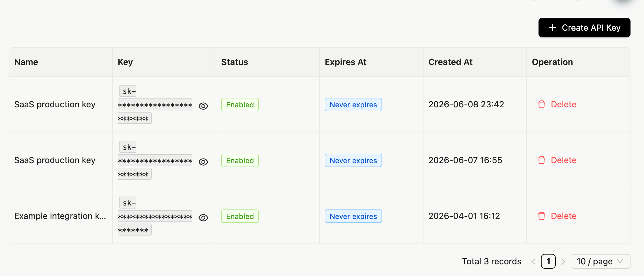Select the Example integration k... name cell
The image size is (644, 276).
point(60,216)
